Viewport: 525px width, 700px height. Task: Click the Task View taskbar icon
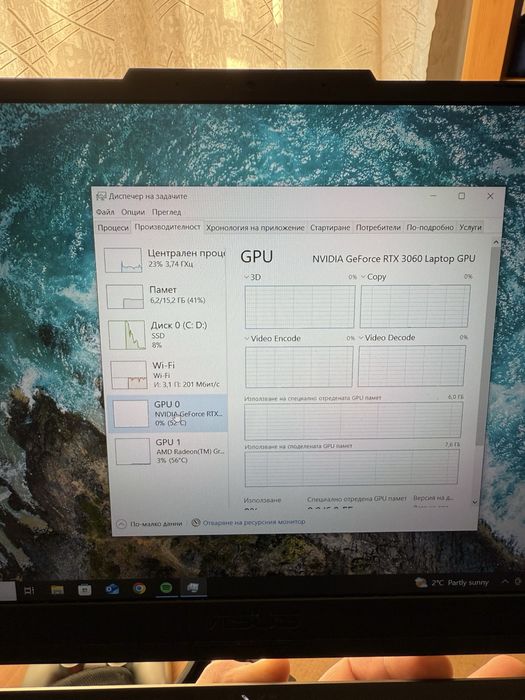[29, 591]
